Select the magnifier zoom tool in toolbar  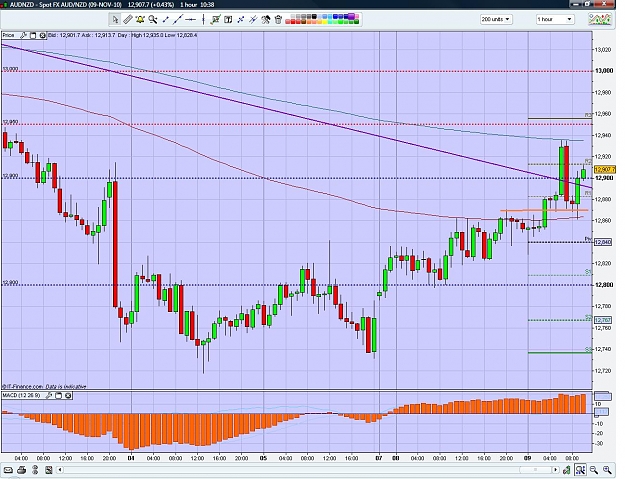click(x=152, y=19)
